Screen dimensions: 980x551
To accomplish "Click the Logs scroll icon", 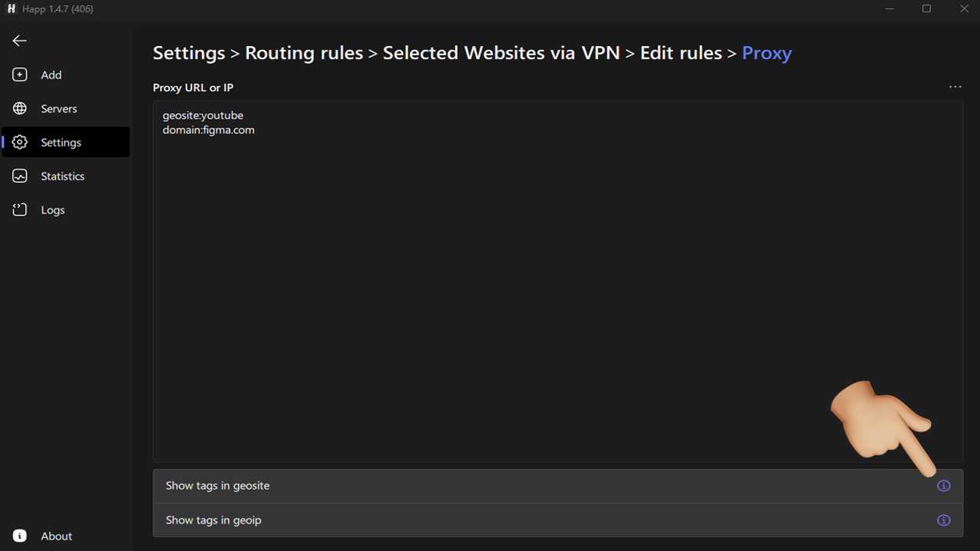I will coord(20,210).
